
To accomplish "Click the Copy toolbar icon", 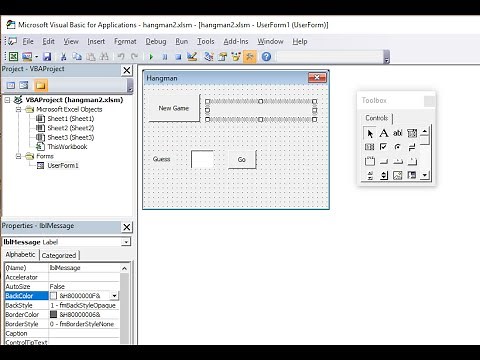I will (x=77, y=57).
